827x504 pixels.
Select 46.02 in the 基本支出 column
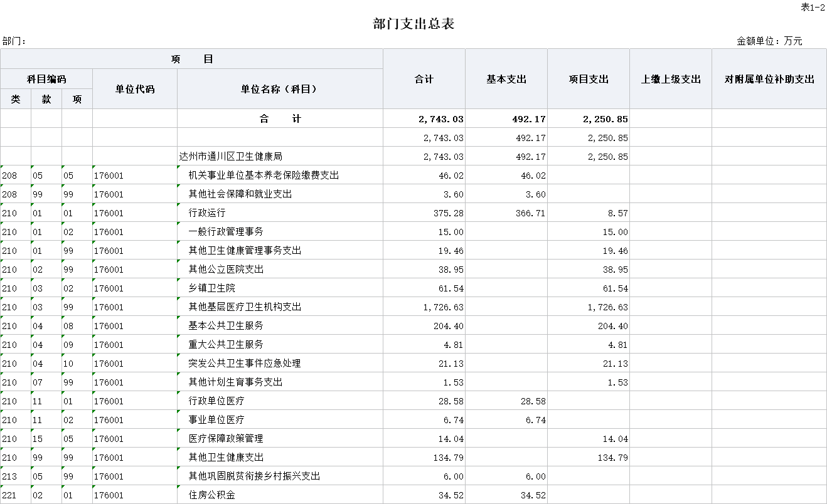coord(533,176)
